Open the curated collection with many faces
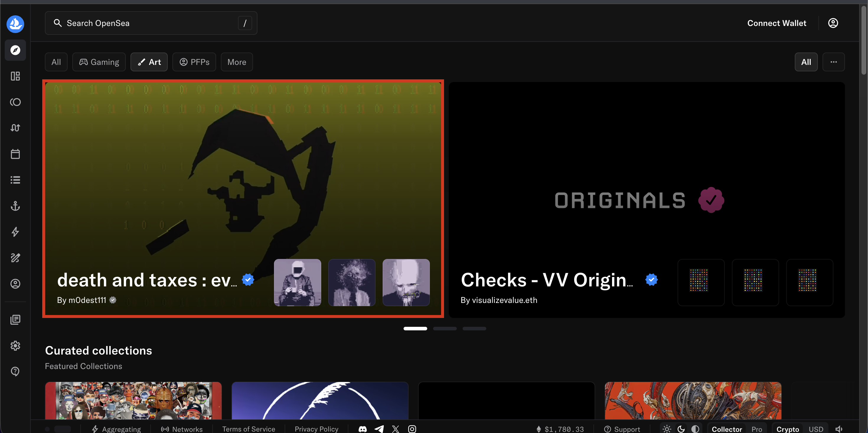The height and width of the screenshot is (433, 868). (x=133, y=401)
